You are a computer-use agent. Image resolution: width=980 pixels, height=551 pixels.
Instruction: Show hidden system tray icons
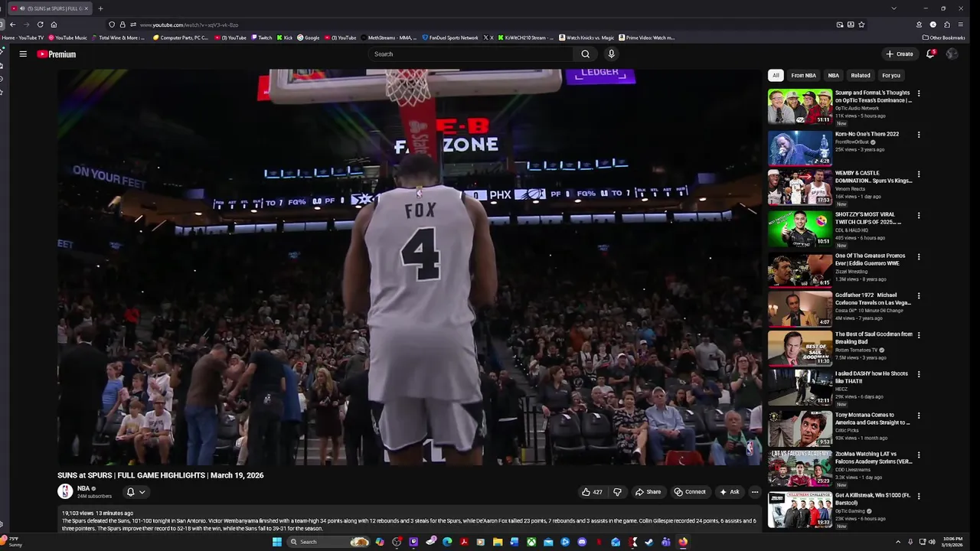click(x=898, y=542)
